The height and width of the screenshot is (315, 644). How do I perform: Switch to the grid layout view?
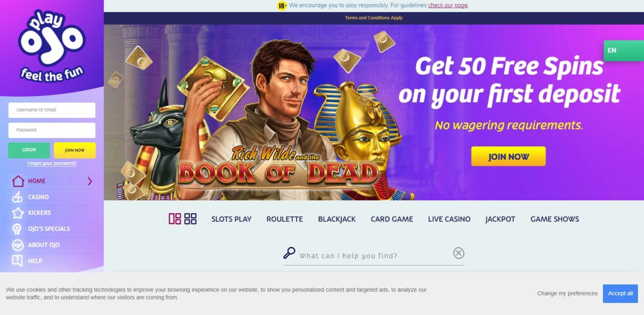[x=190, y=218]
